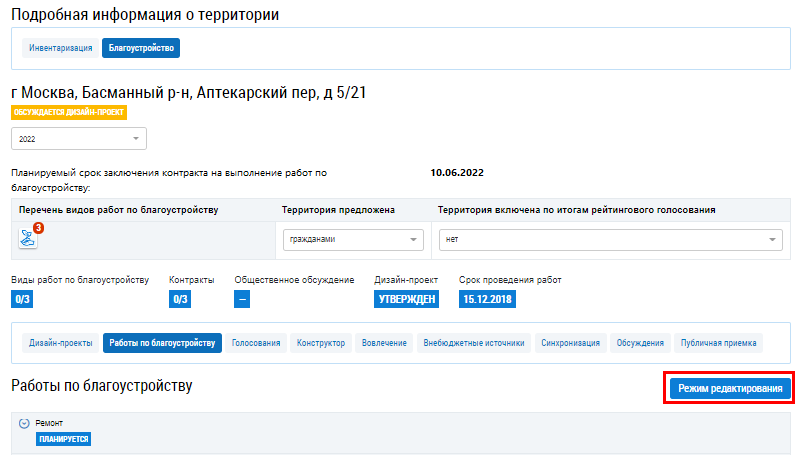The width and height of the screenshot is (803, 455).
Task: Click the ПЛАНИРУЕТСЯ status label
Action: pyautogui.click(x=64, y=439)
